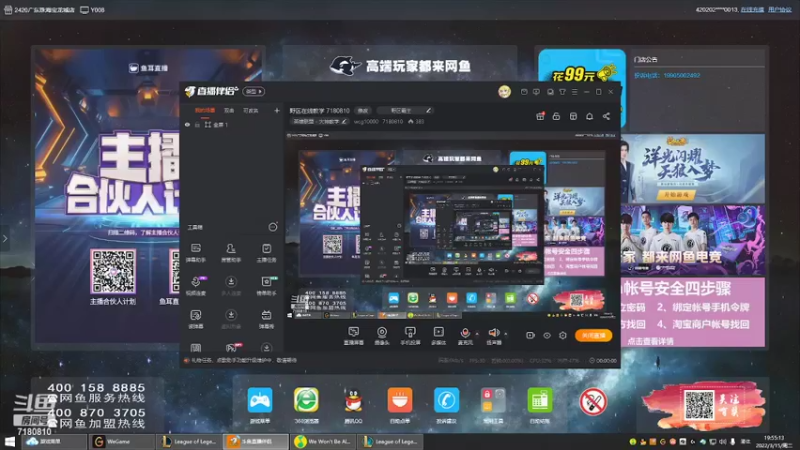Switch to 斗鱼直播伴侣 in the taskbar
Screen dimensions: 800x450
256,441
